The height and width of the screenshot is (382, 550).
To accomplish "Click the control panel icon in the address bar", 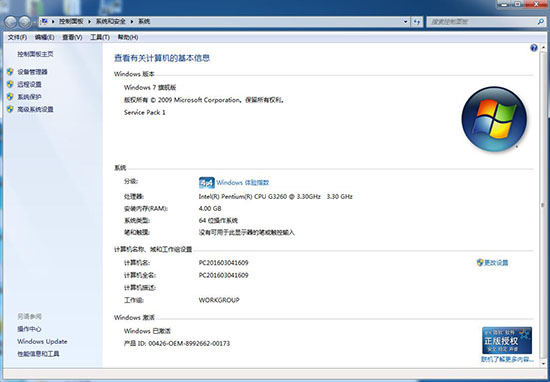I will (x=44, y=21).
